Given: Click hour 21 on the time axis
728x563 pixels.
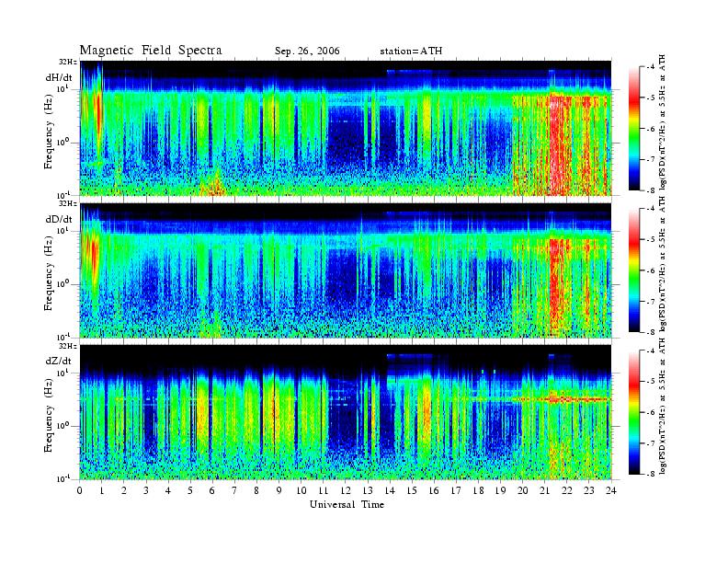Looking at the screenshot, I should [544, 490].
